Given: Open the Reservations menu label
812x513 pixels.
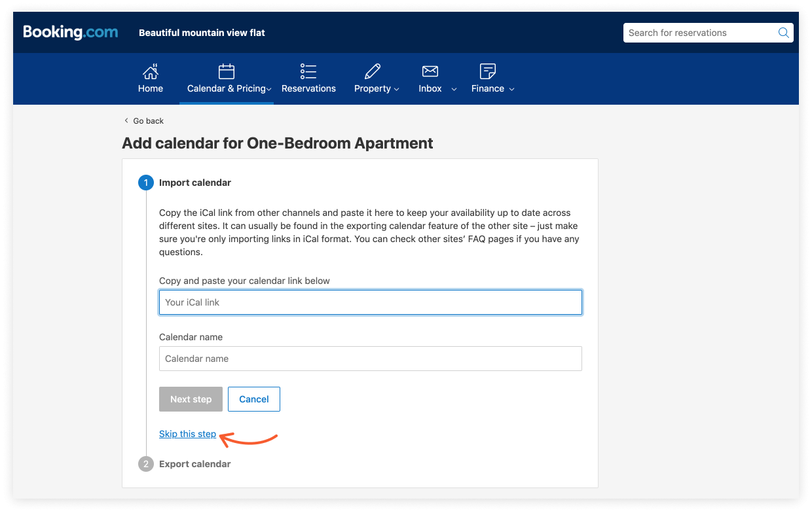Looking at the screenshot, I should (x=308, y=88).
